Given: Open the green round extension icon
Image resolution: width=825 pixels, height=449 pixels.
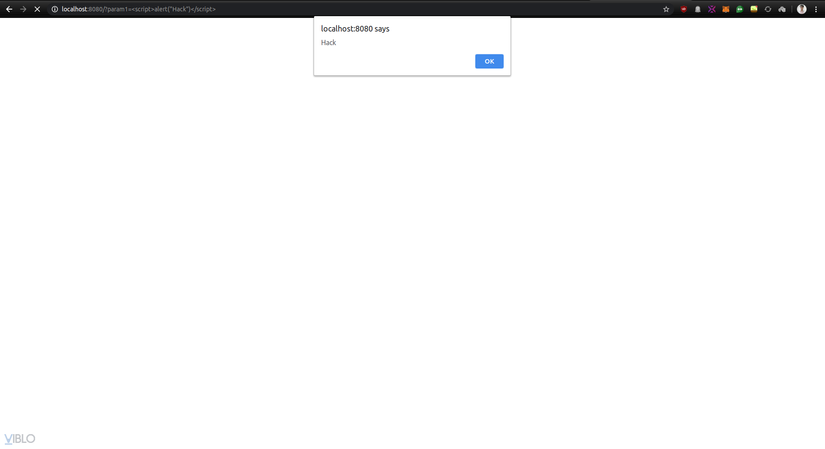Looking at the screenshot, I should coord(740,9).
